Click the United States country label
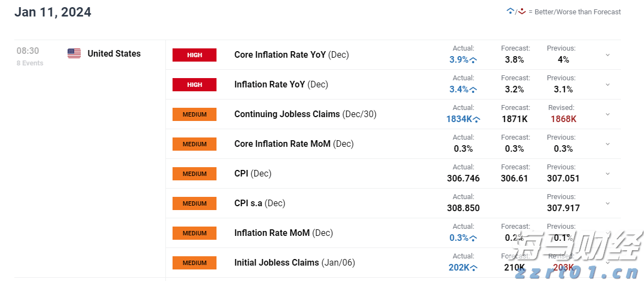Image resolution: width=644 pixels, height=281 pixels. coord(114,53)
